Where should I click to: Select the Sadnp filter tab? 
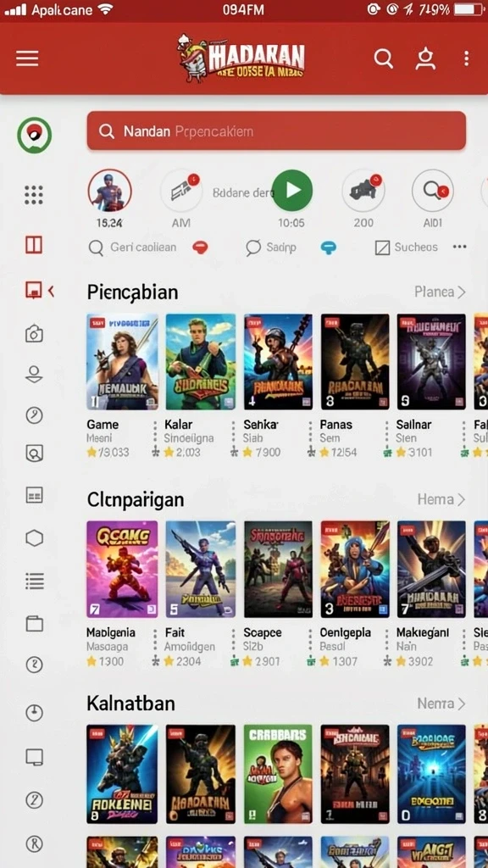(271, 248)
